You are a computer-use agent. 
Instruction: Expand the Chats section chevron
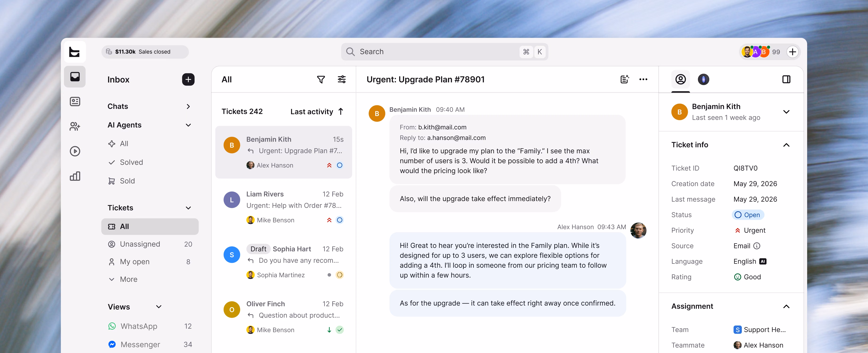tap(188, 106)
